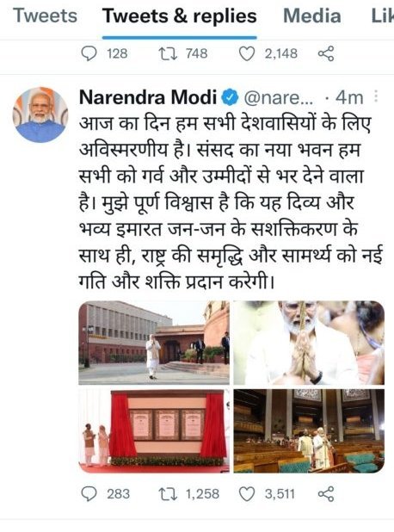394x532 pixels.
Task: Click the blue verified badge beside Narendra Modi
Action: pyautogui.click(x=231, y=98)
